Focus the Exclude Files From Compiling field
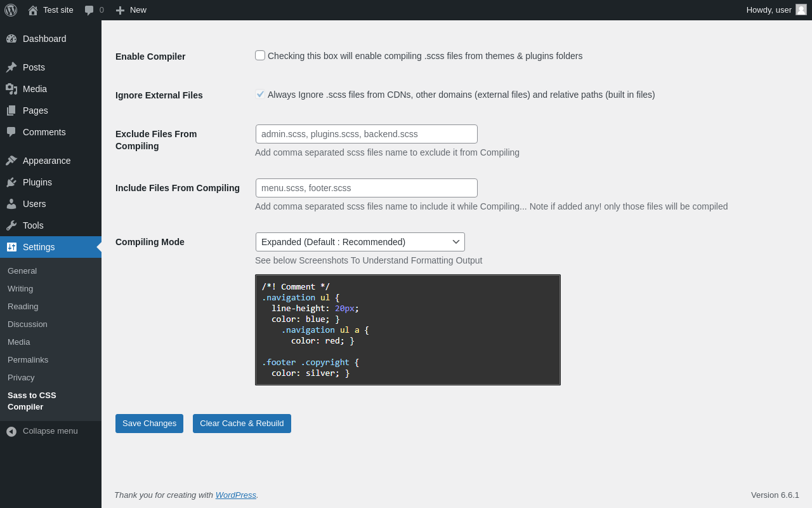The image size is (812, 508). (367, 134)
